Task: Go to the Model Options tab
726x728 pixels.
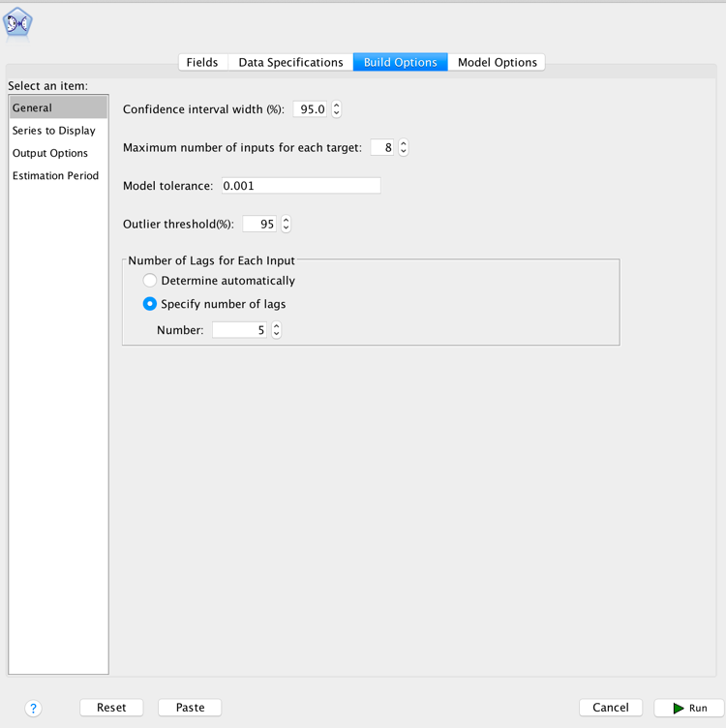Action: point(498,62)
